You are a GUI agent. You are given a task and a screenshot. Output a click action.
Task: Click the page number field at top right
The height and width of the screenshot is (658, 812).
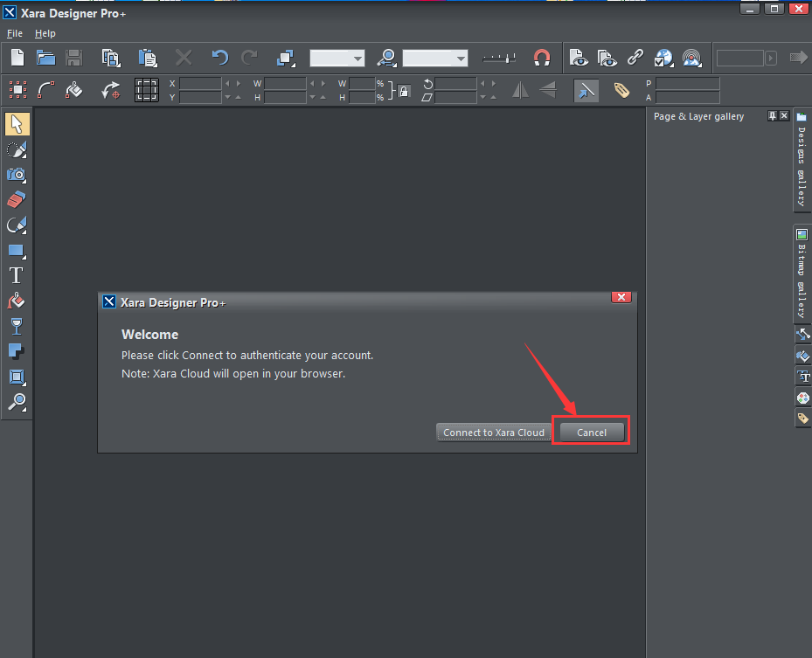click(740, 58)
